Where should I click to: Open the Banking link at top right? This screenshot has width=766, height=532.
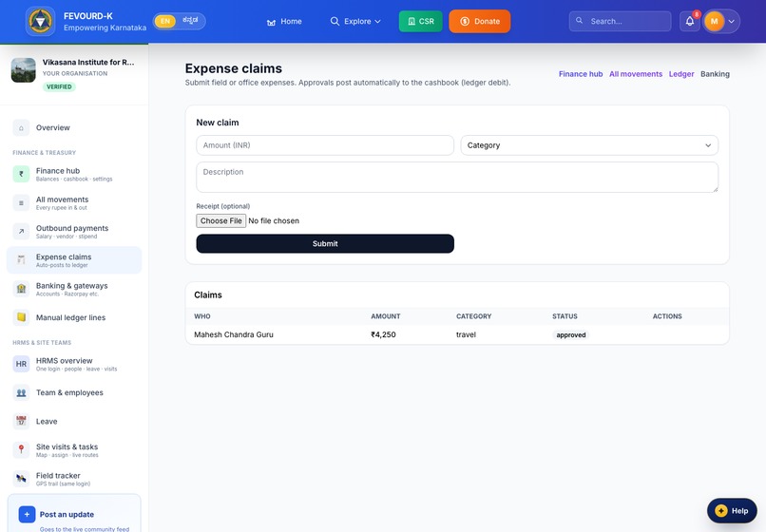(x=715, y=74)
